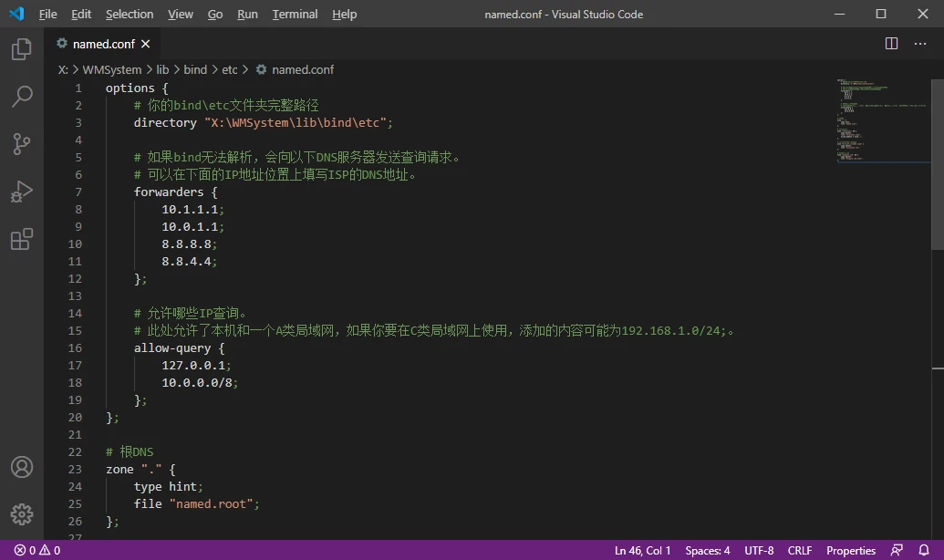Viewport: 944px width, 560px height.
Task: Split the editor to the right
Action: 892,44
